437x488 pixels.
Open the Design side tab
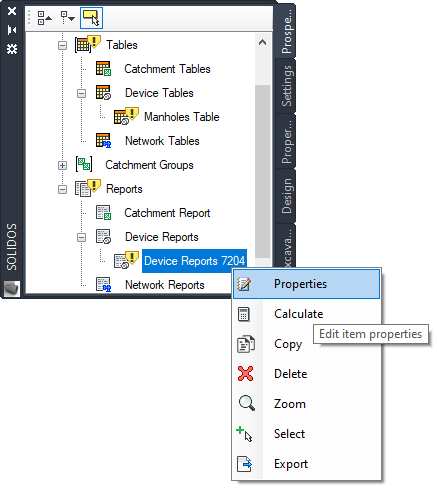coord(286,196)
